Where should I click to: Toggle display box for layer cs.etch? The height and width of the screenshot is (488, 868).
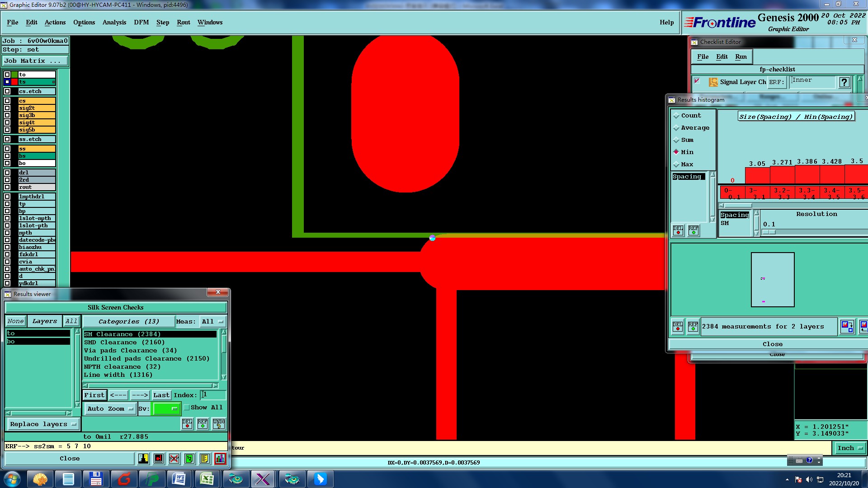click(7, 91)
